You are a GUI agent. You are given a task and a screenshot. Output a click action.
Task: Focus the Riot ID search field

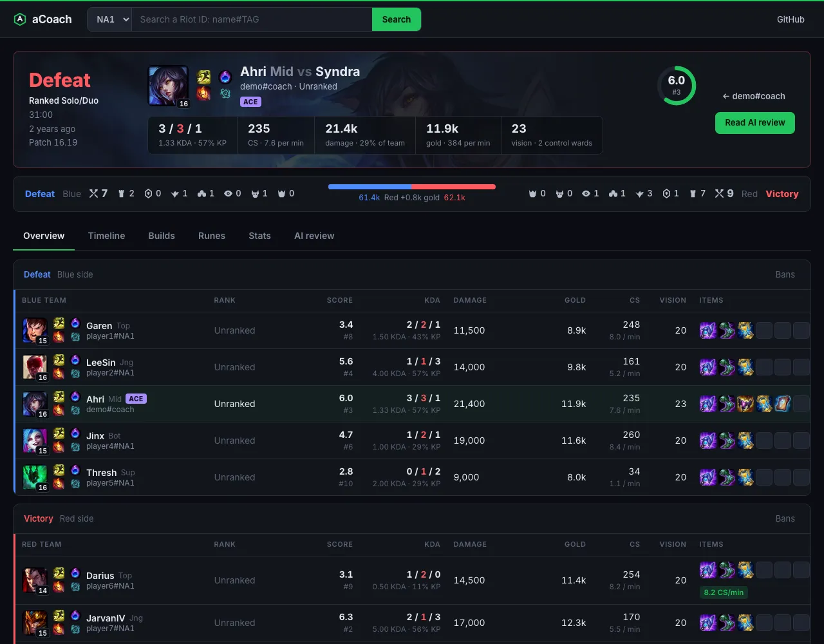tap(252, 19)
